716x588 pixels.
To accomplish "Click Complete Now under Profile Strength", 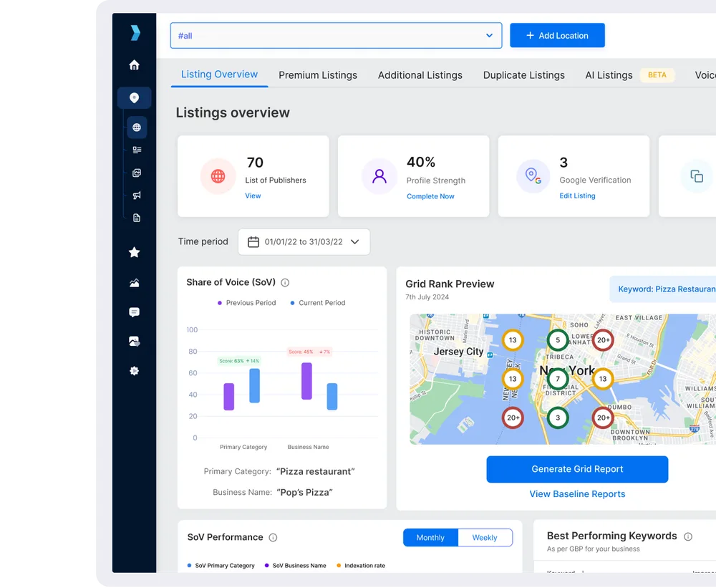I will pyautogui.click(x=430, y=196).
